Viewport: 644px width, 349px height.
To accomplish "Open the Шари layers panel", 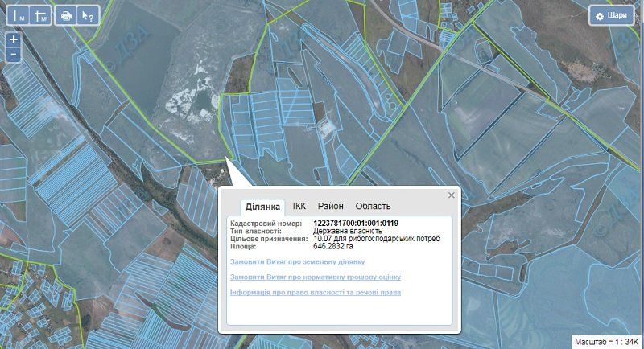I will point(611,15).
